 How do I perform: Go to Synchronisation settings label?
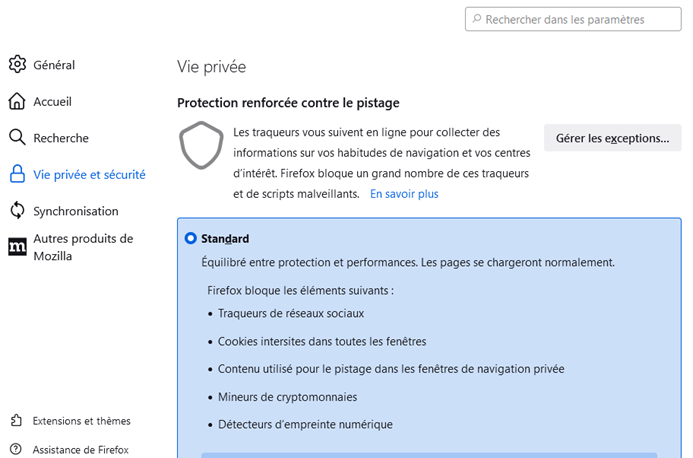76,211
